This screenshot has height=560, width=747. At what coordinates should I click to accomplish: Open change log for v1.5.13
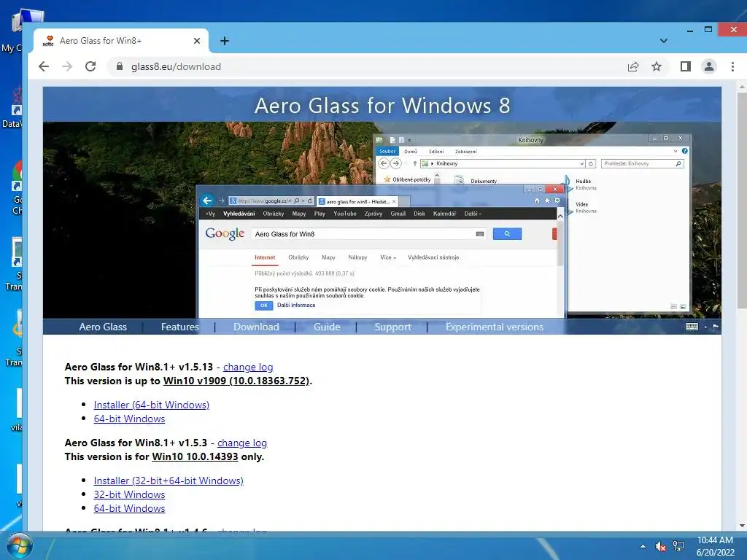point(248,367)
